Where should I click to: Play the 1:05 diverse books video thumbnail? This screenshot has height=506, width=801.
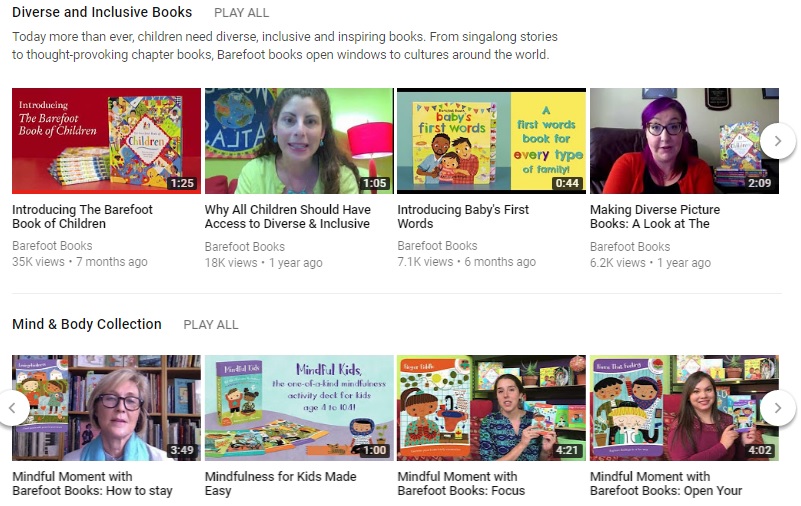point(298,141)
